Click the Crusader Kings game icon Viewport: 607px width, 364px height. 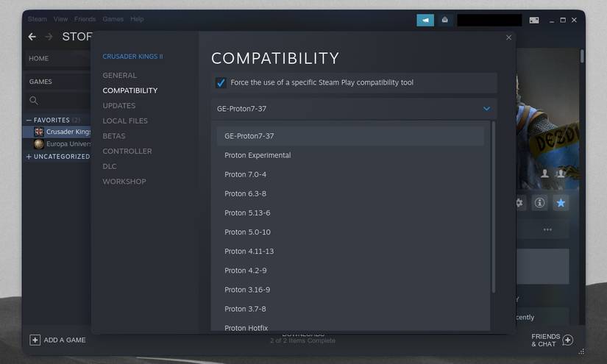pyautogui.click(x=39, y=132)
